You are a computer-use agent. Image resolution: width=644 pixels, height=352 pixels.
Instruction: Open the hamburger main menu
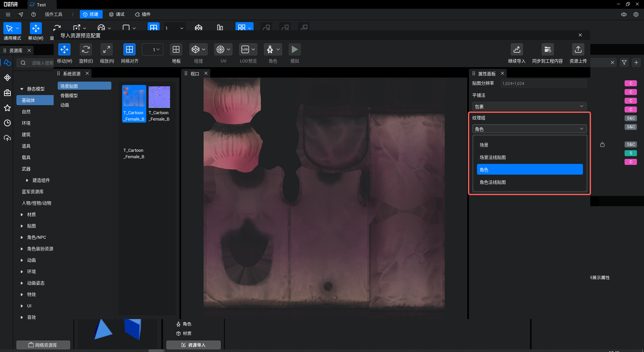[x=8, y=14]
